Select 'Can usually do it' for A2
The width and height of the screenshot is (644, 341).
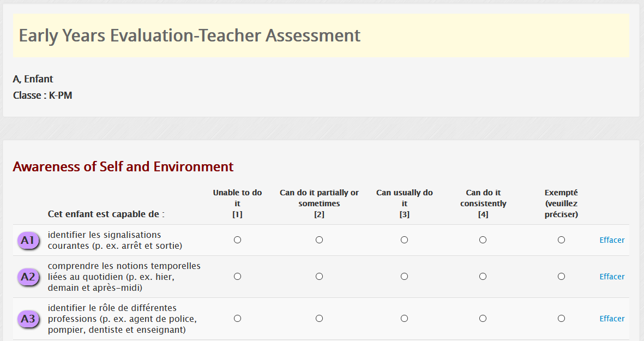[405, 277]
